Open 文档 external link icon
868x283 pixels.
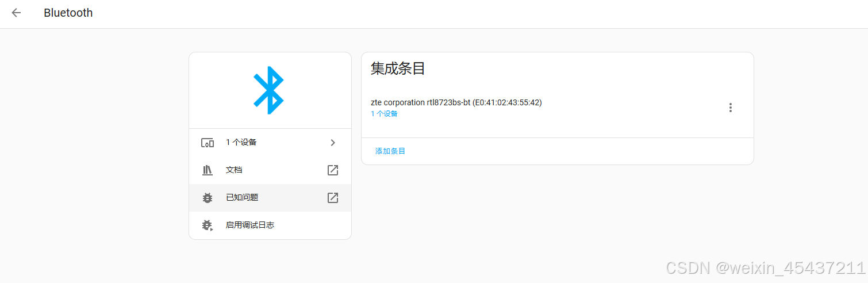[x=333, y=170]
